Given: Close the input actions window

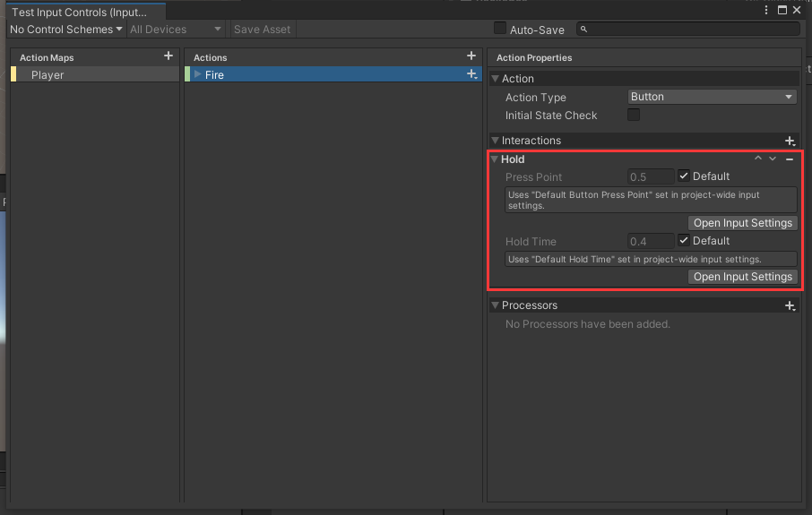Looking at the screenshot, I should [797, 10].
